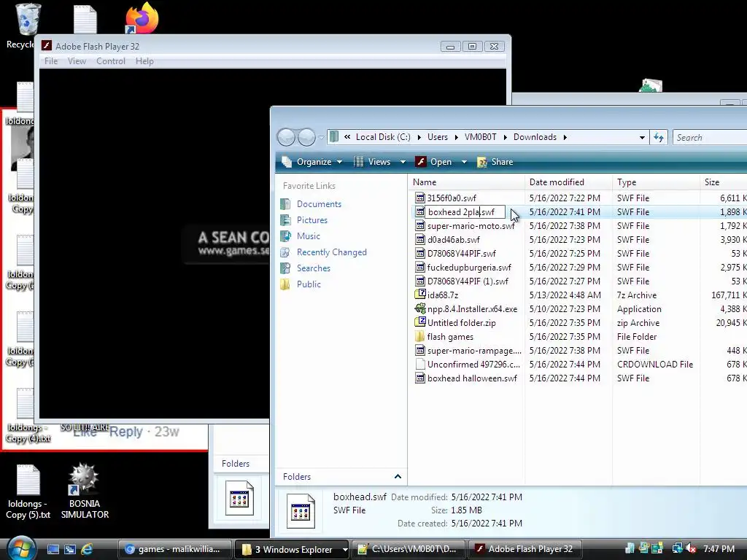Switch to games Chrome taskbar window

(174, 549)
